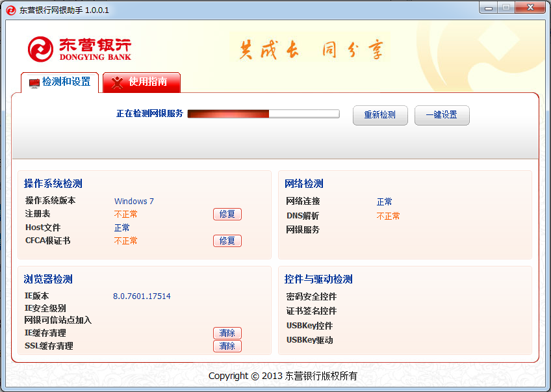The image size is (551, 392).
Task: Click the 正在检测网银服务 status text
Action: [149, 113]
